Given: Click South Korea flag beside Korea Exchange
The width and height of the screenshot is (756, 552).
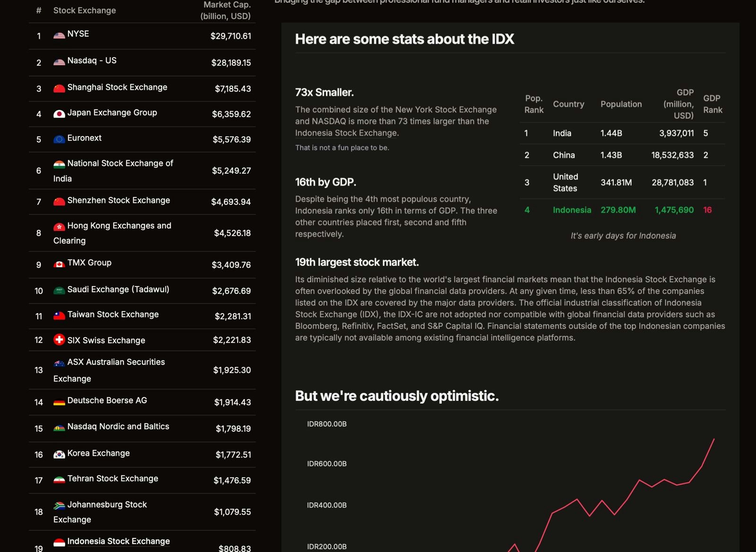Looking at the screenshot, I should [59, 454].
